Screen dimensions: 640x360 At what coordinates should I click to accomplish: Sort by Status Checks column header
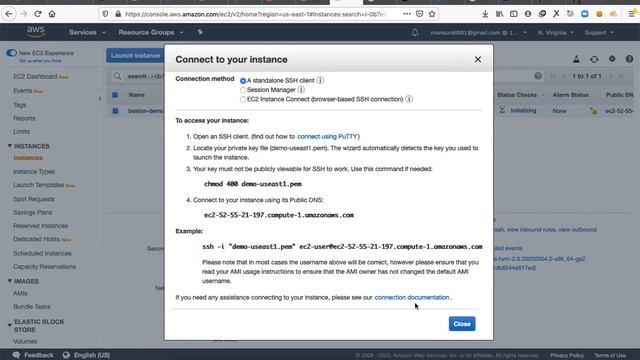coord(517,95)
